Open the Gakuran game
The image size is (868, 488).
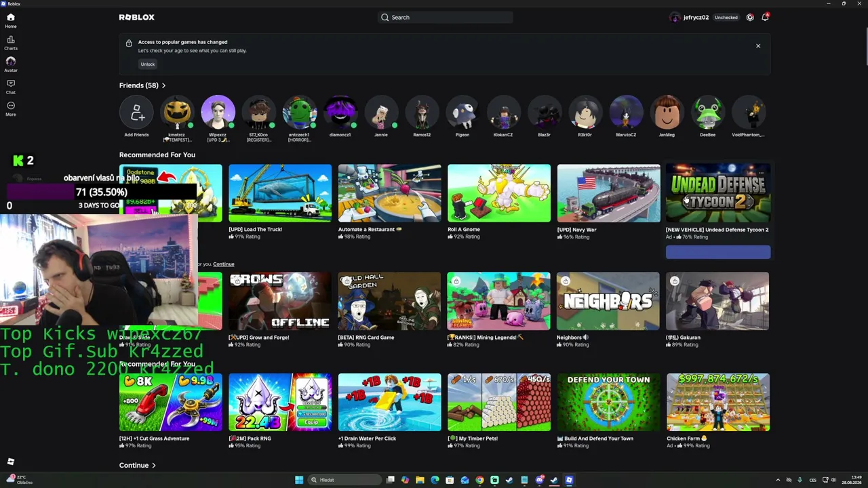pos(718,301)
